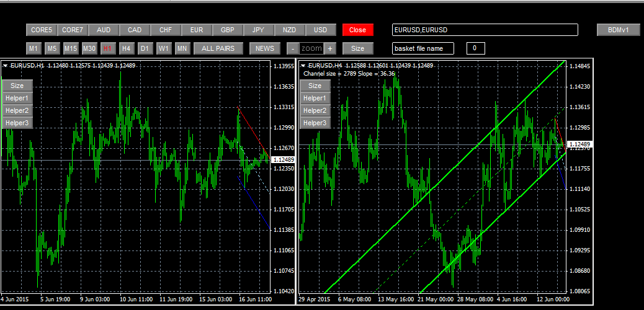This screenshot has width=644, height=310.
Task: Click the red Close button
Action: (x=357, y=30)
